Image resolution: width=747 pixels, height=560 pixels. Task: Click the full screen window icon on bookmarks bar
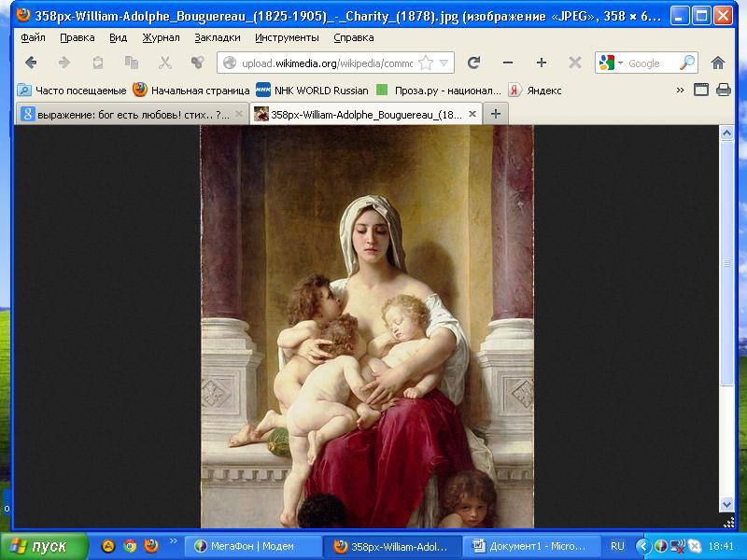[701, 90]
